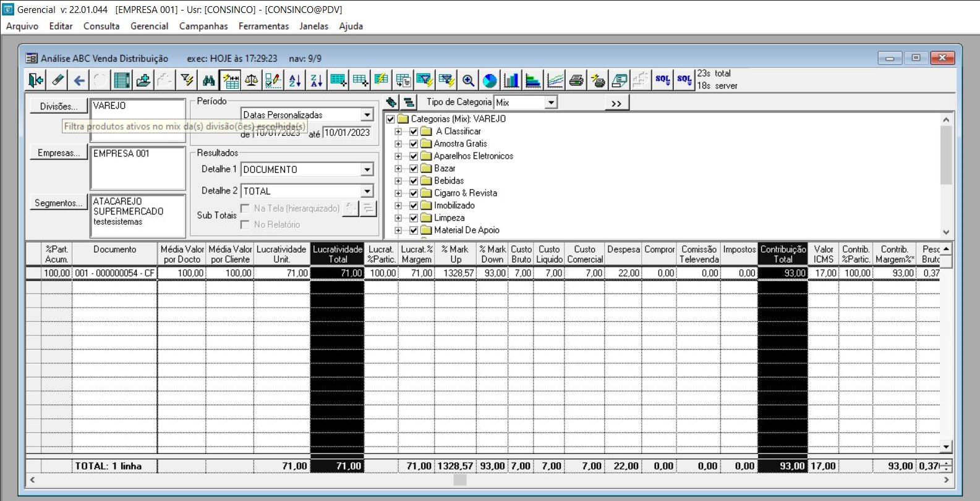Open the Campanhas menu

point(203,26)
